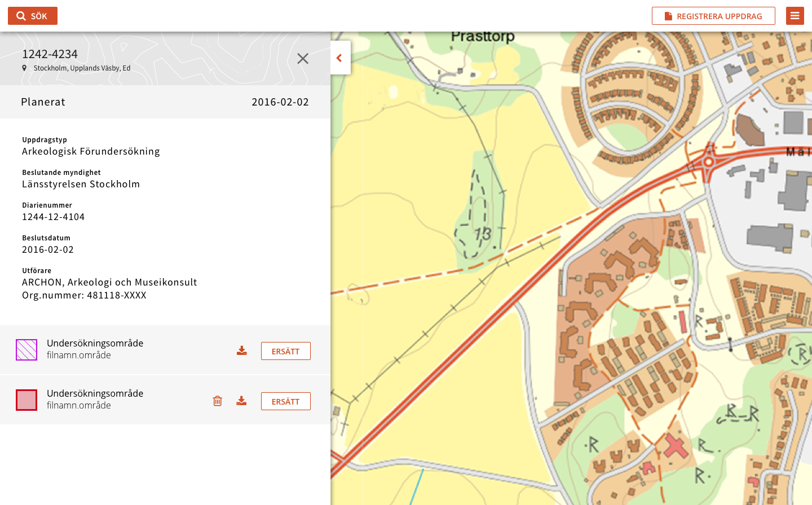Click the number 13 map label
This screenshot has width=812, height=505.
(x=483, y=234)
